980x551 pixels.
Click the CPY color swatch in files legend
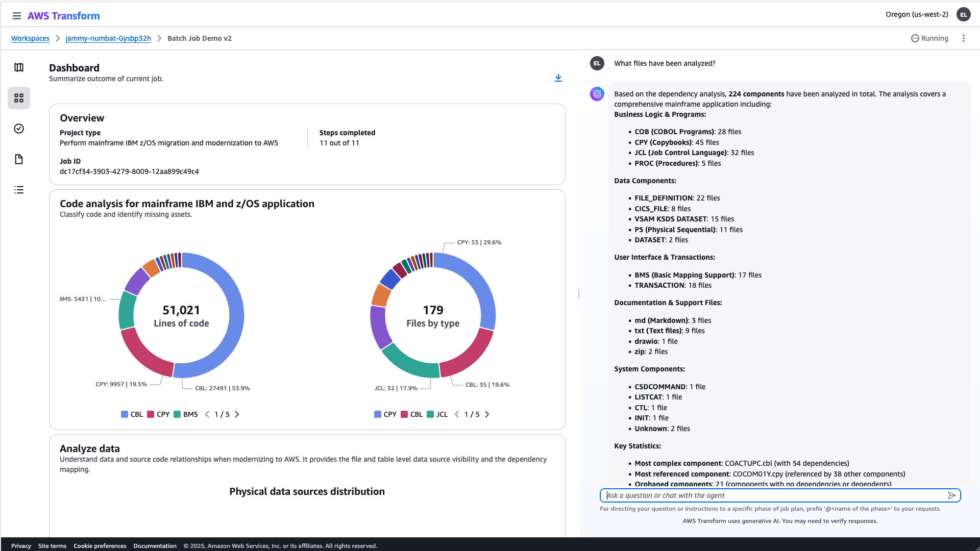pos(378,414)
